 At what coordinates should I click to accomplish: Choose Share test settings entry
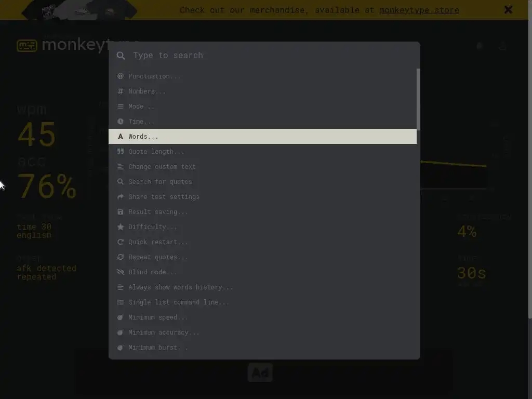[x=262, y=196]
